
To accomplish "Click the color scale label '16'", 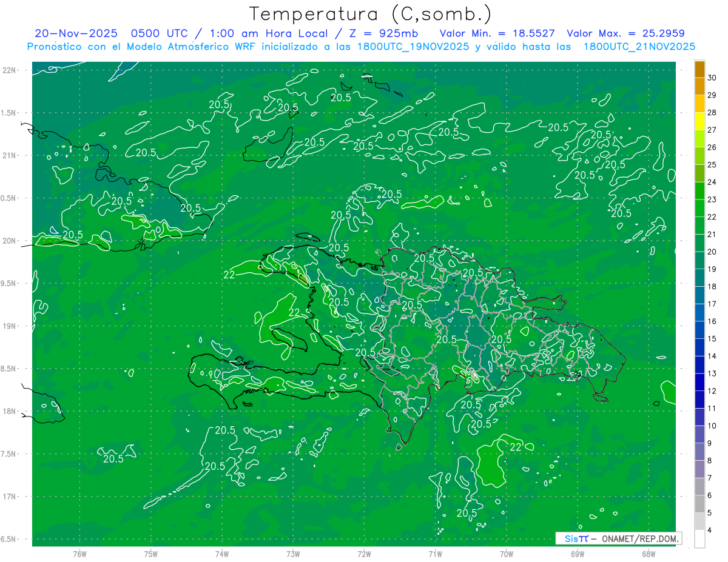I will (x=713, y=321).
